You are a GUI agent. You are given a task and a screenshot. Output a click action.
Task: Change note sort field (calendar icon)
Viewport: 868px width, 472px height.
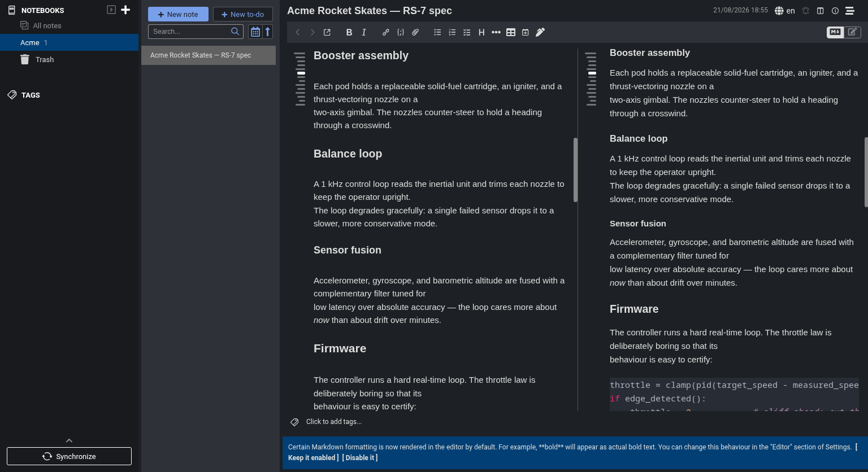pos(255,32)
